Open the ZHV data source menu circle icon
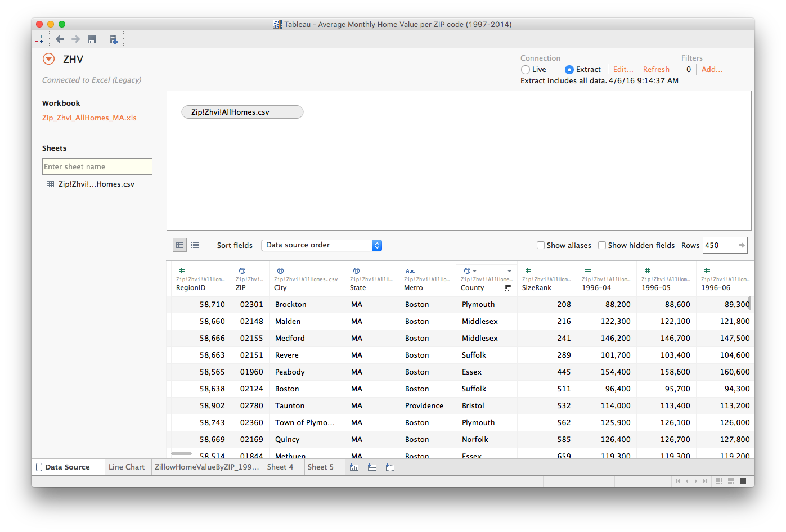 49,59
